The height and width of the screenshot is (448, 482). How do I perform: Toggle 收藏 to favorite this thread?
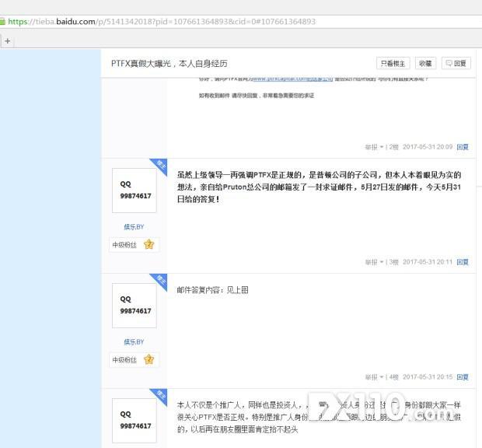click(x=424, y=63)
